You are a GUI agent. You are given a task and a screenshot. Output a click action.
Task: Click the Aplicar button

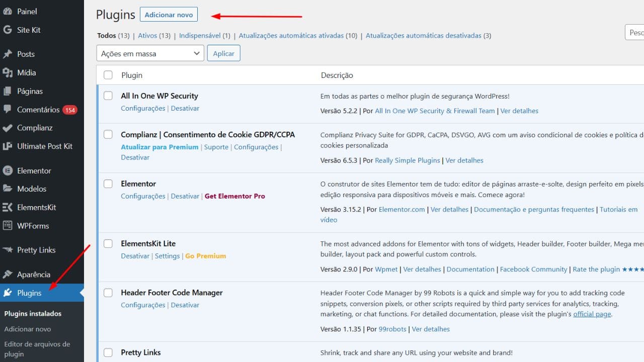[224, 53]
